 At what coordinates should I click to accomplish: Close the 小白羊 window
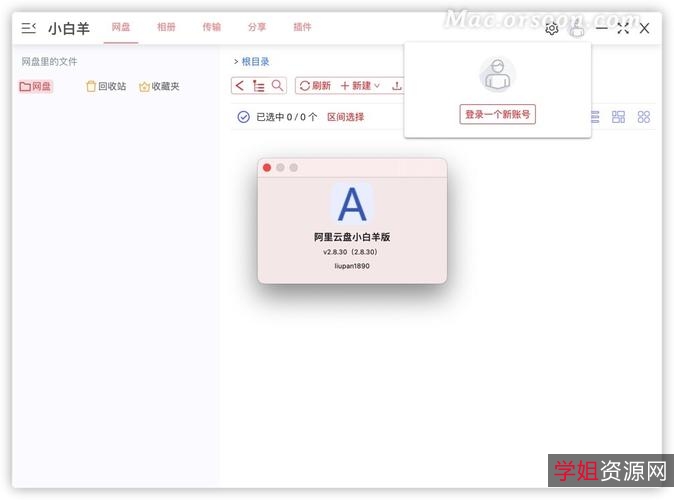click(x=644, y=29)
